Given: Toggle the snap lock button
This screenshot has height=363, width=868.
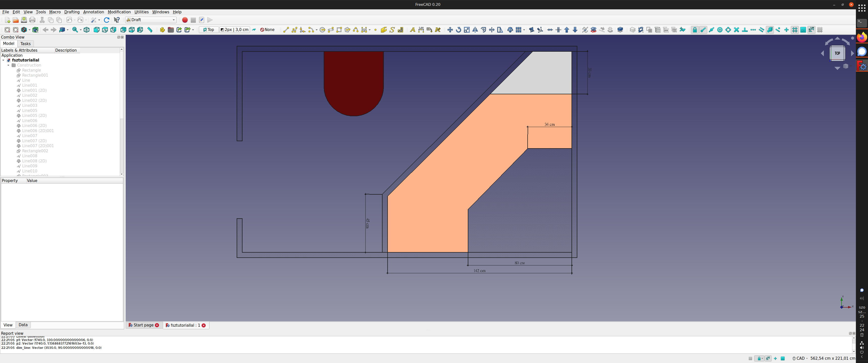Looking at the screenshot, I should tap(694, 30).
